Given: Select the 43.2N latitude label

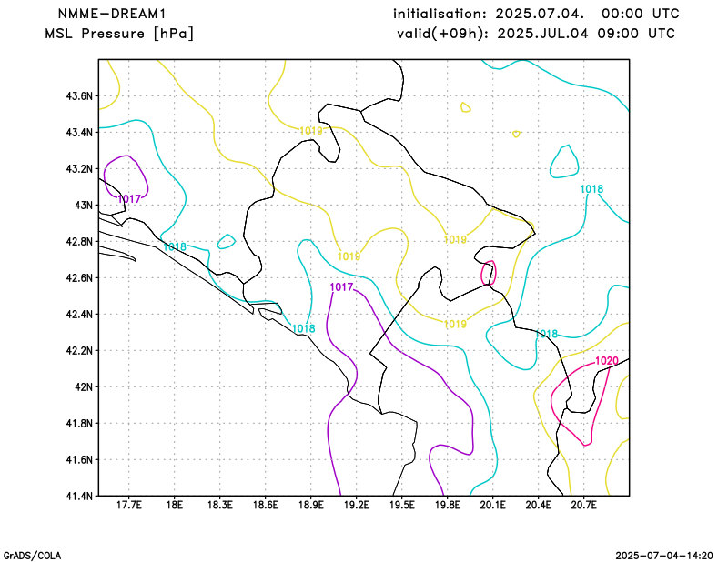Looking at the screenshot, I should [80, 168].
